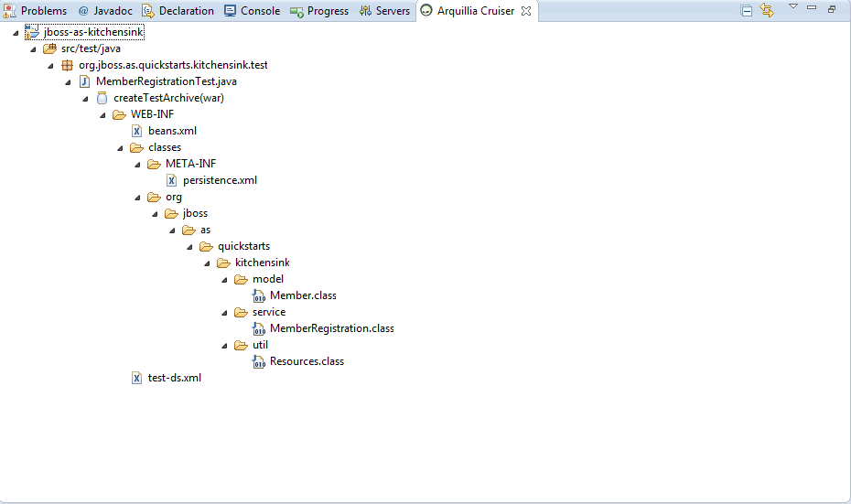Click the jboss folder icon

171,213
